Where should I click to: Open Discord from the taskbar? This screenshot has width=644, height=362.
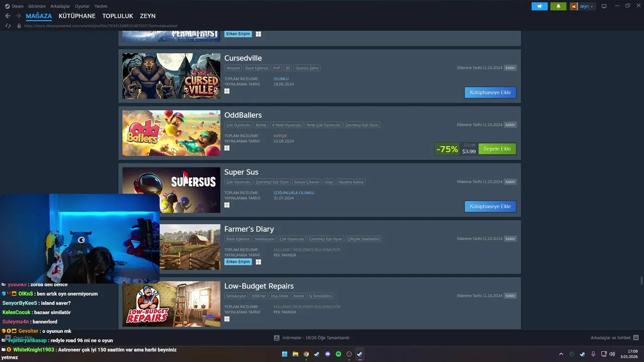(328, 354)
